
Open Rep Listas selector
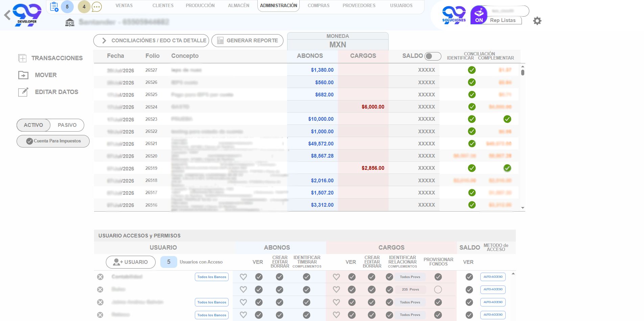tap(503, 20)
